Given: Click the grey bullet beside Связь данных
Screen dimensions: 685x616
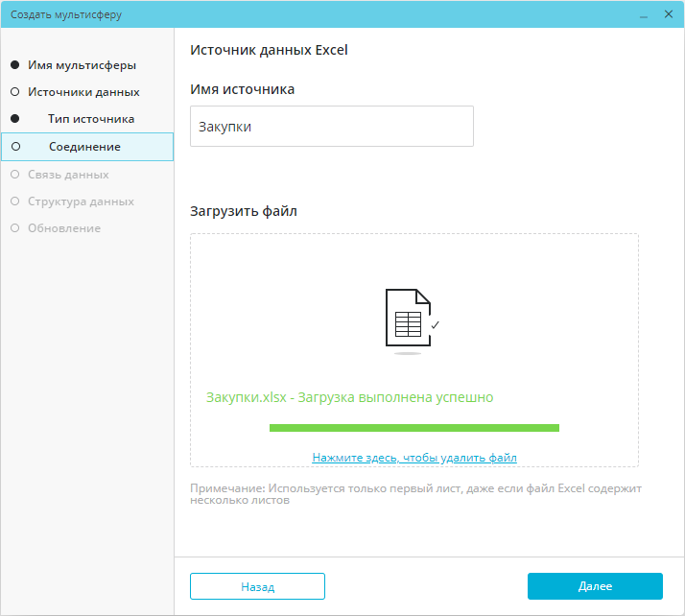Looking at the screenshot, I should (x=14, y=175).
